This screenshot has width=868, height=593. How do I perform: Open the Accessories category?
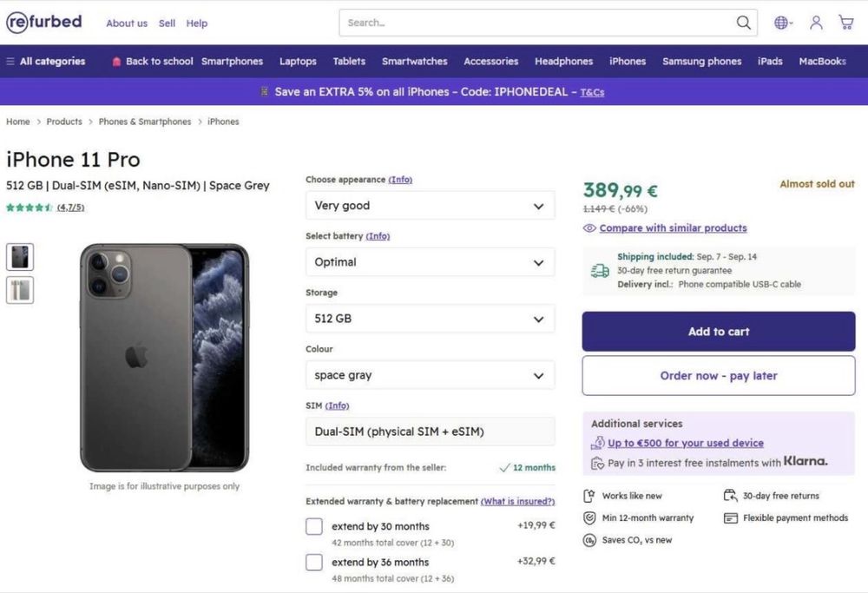pos(491,62)
